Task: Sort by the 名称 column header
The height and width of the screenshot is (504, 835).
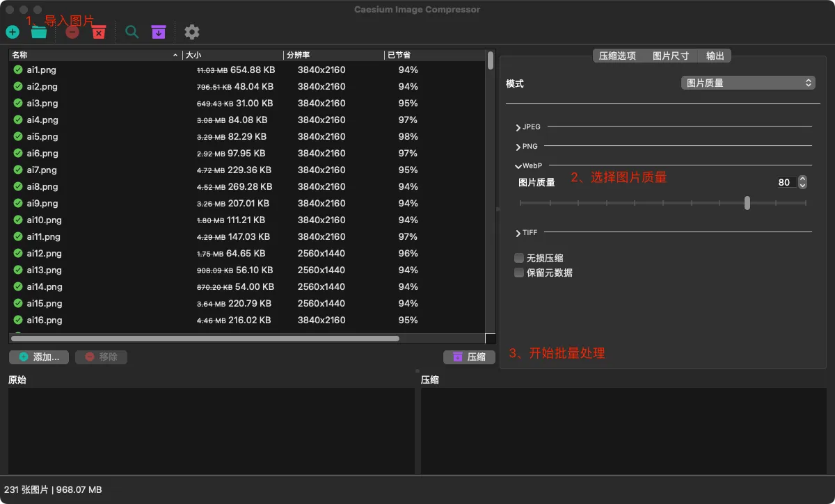Action: click(x=95, y=55)
